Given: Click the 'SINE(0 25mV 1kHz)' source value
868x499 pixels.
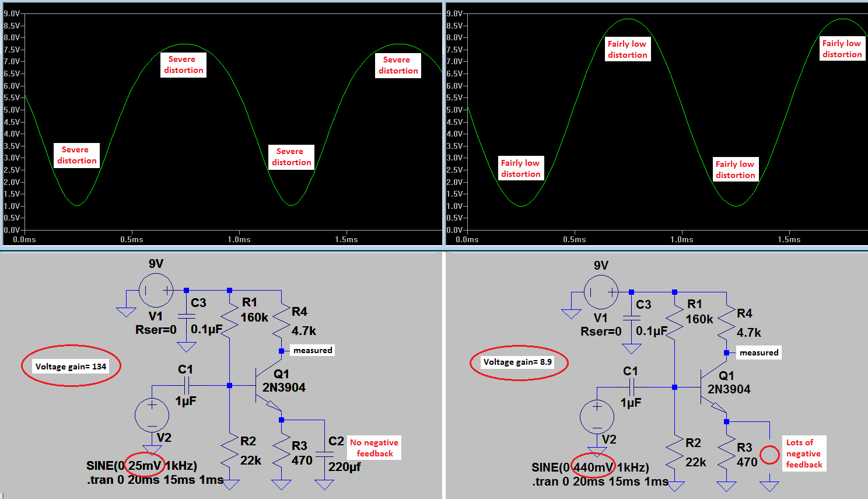Looking at the screenshot, I should pyautogui.click(x=142, y=466).
